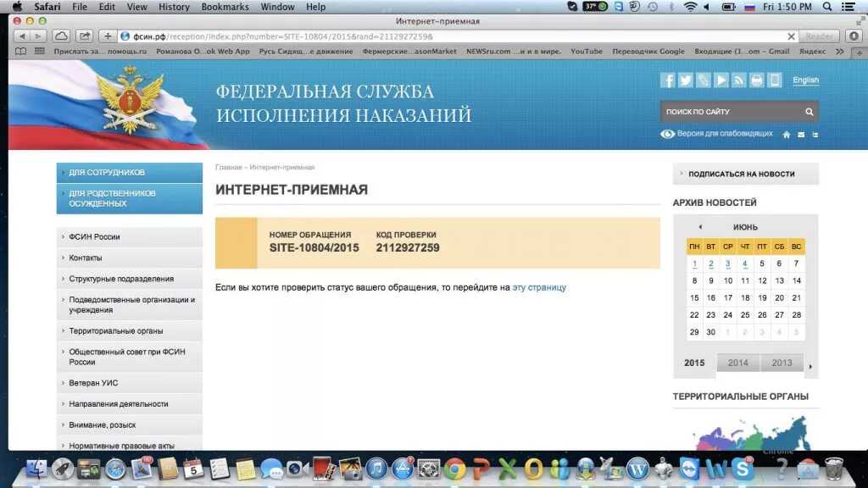This screenshot has width=868, height=488.
Task: Open the RSS feed icon
Action: coord(738,80)
